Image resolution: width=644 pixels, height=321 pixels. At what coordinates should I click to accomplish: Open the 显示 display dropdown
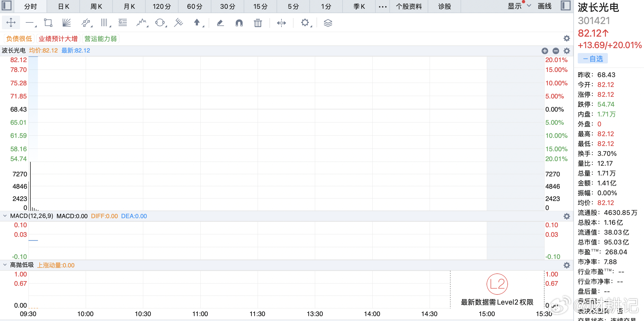(x=519, y=6)
